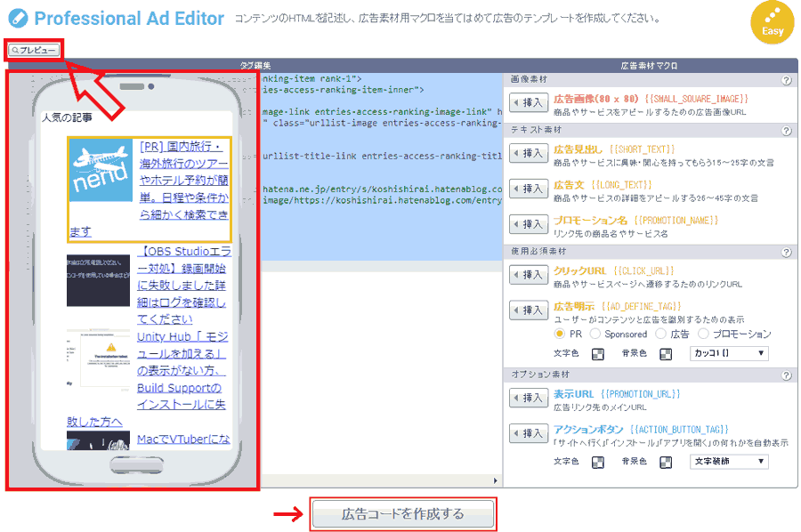Insert the 広告画像 (80 x 80) macro
This screenshot has height=532, width=801.
coord(529,102)
